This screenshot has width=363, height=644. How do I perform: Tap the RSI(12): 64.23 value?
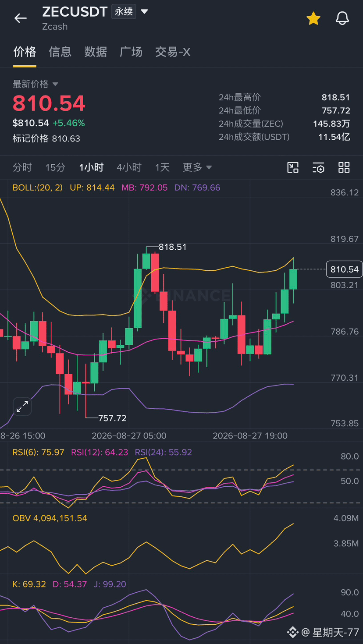[x=100, y=452]
